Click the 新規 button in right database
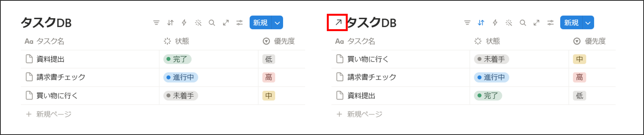This screenshot has height=135, width=644. [x=571, y=23]
